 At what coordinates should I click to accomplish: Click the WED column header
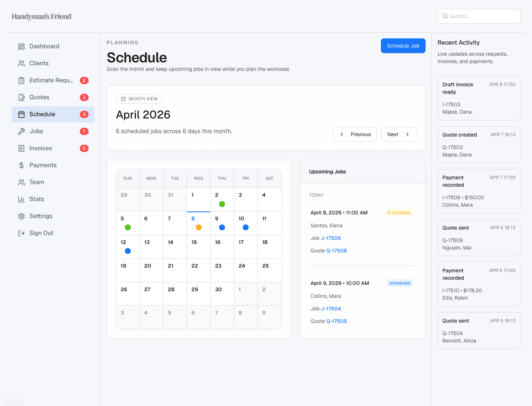[199, 178]
